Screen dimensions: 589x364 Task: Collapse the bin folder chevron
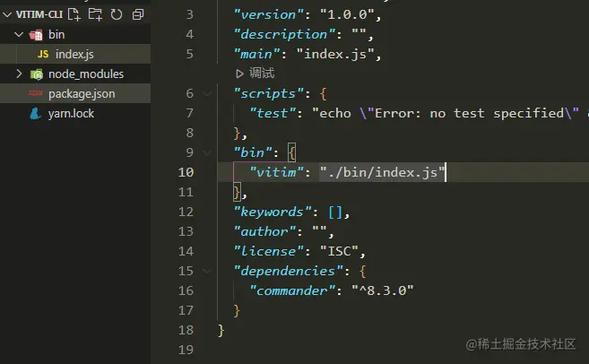(x=19, y=35)
